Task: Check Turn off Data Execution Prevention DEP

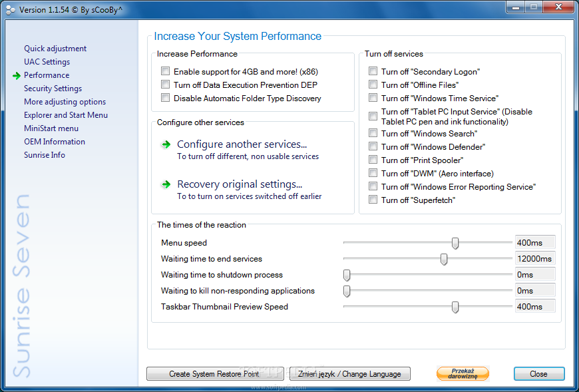Action: coord(166,85)
